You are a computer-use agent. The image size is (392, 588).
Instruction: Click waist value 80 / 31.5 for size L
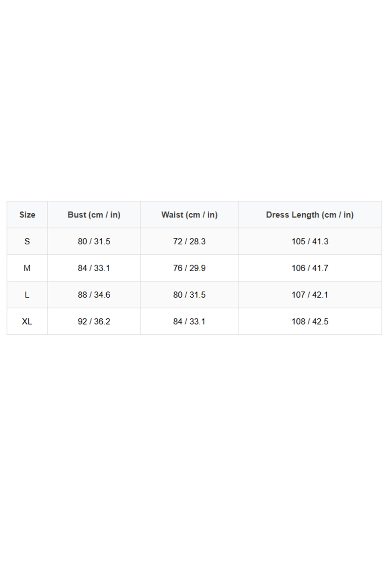[190, 295]
